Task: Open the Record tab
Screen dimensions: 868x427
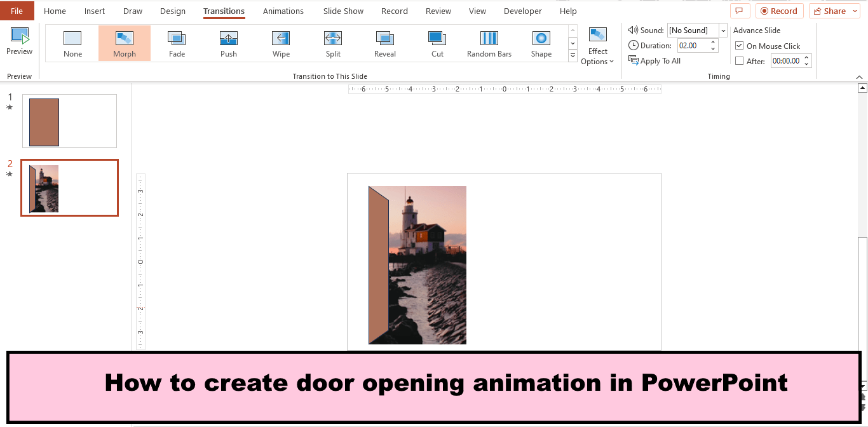Action: click(395, 11)
